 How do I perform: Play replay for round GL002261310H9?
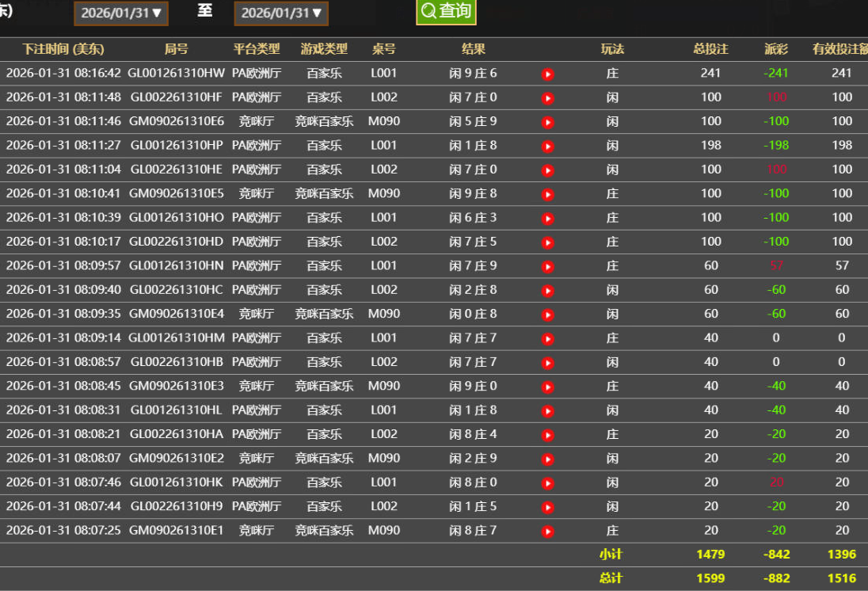click(x=547, y=507)
